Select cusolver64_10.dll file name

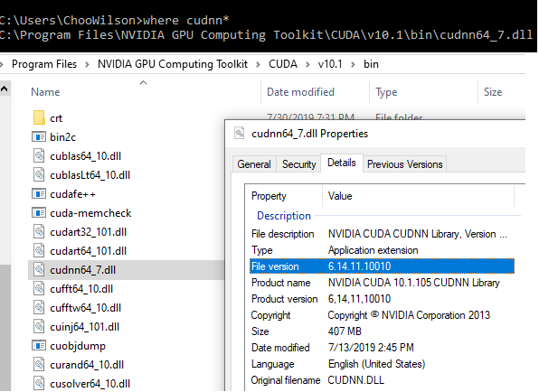(90, 384)
